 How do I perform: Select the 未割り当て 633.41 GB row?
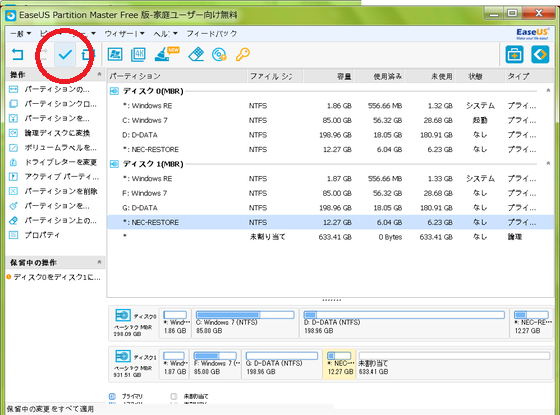coord(330,237)
